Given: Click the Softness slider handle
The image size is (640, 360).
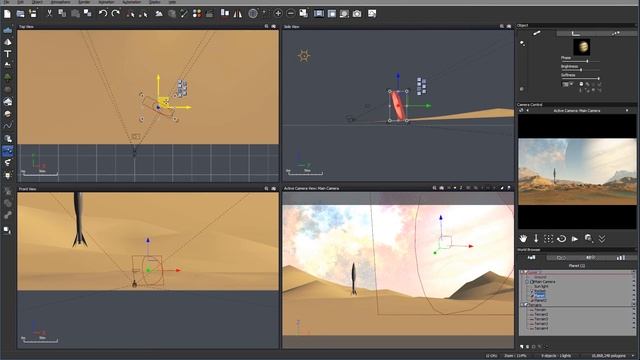Looking at the screenshot, I should point(598,78).
